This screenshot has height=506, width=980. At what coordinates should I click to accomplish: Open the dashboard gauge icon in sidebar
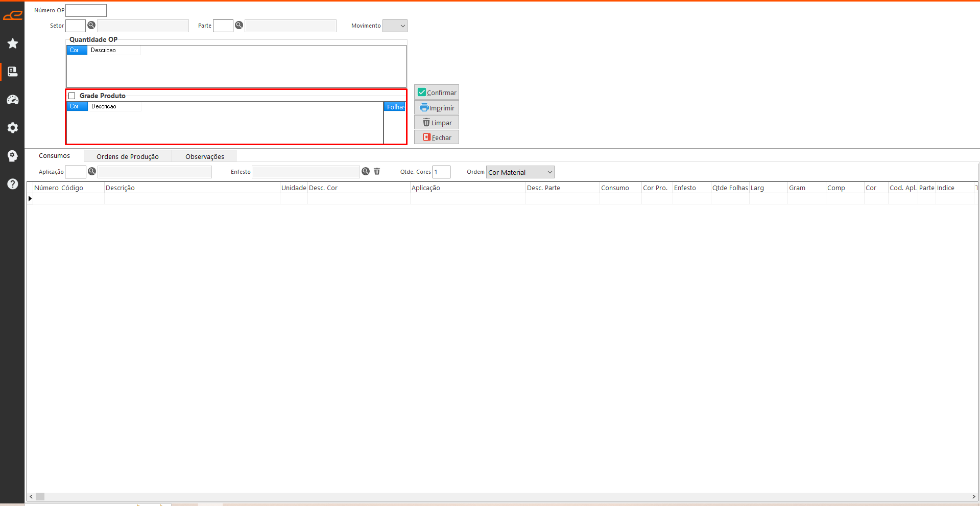pyautogui.click(x=13, y=100)
